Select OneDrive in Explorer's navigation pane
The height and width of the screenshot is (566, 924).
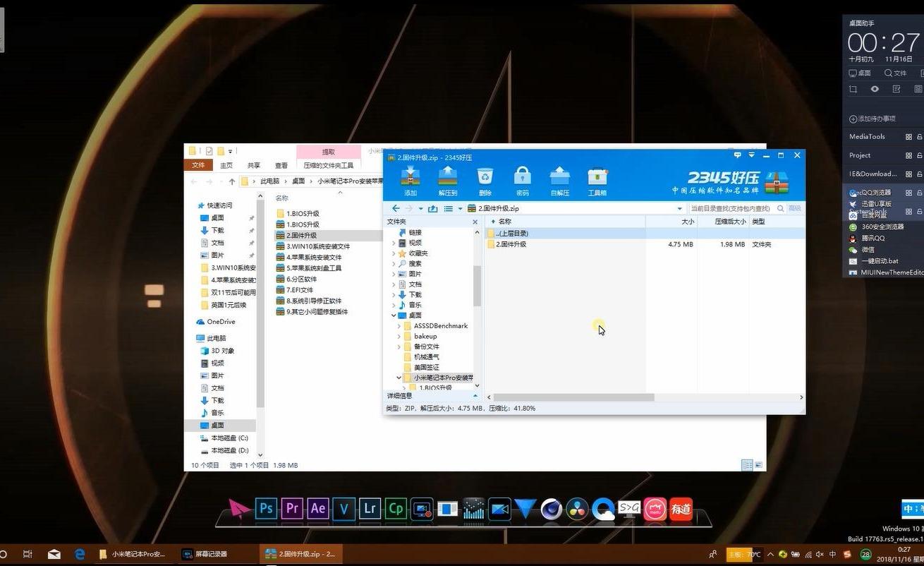click(x=215, y=322)
